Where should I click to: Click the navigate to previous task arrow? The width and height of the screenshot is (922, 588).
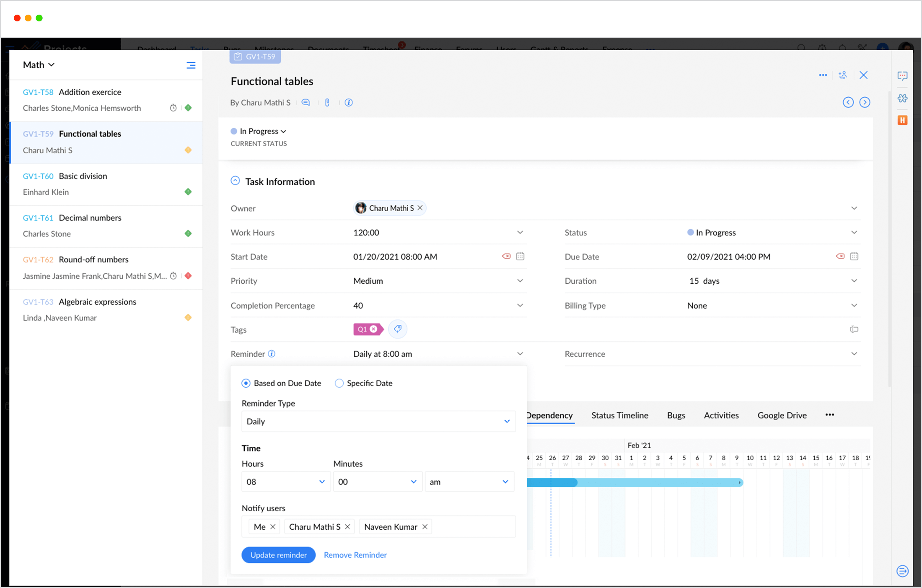(x=848, y=102)
